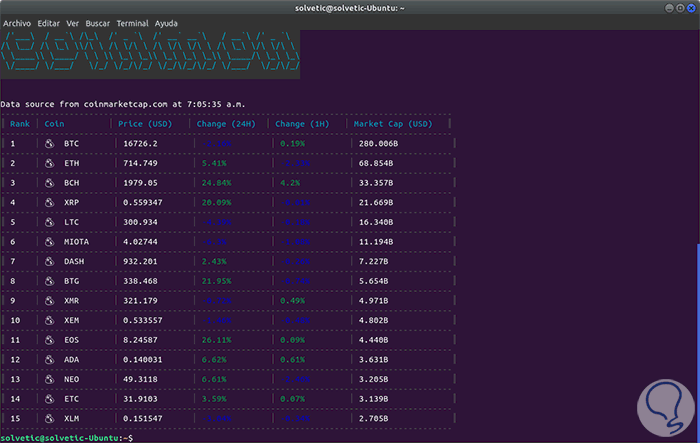Close the terminal window
Screen dimensions: 700x443
pyautogui.click(x=691, y=8)
